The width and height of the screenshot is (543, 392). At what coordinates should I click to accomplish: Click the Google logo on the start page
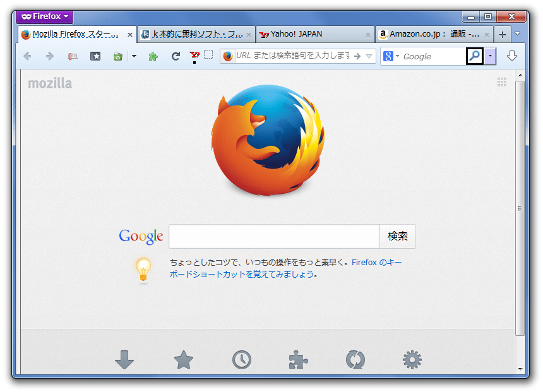[141, 237]
